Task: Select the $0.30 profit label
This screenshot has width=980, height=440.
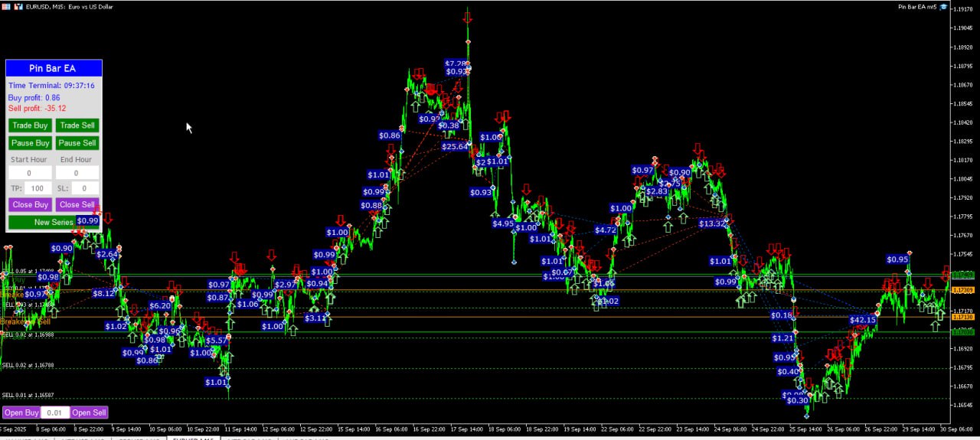Action: tap(798, 400)
